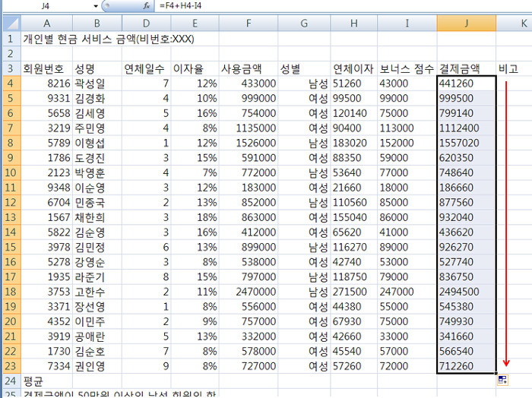The image size is (532, 398).
Task: Click payment amount 712260
Action: [467, 366]
